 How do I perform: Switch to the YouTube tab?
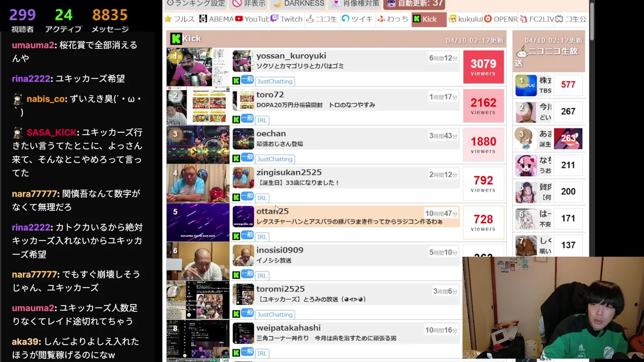252,19
